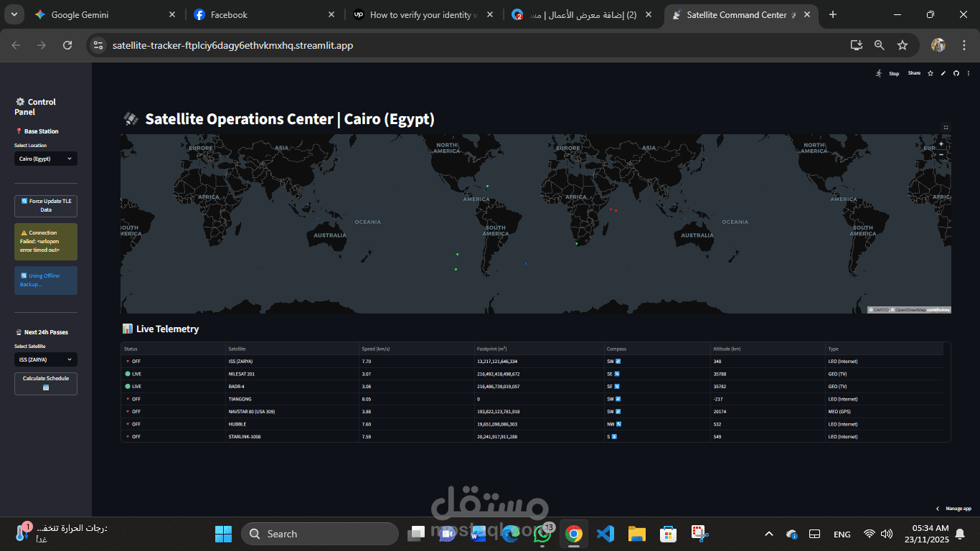Select the BADR-4 satellite cell

[292, 387]
